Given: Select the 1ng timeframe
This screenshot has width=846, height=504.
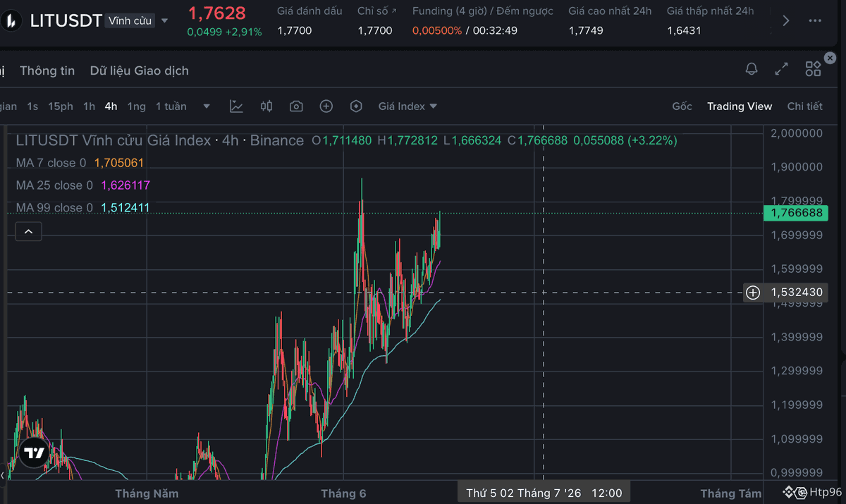Looking at the screenshot, I should pos(137,106).
